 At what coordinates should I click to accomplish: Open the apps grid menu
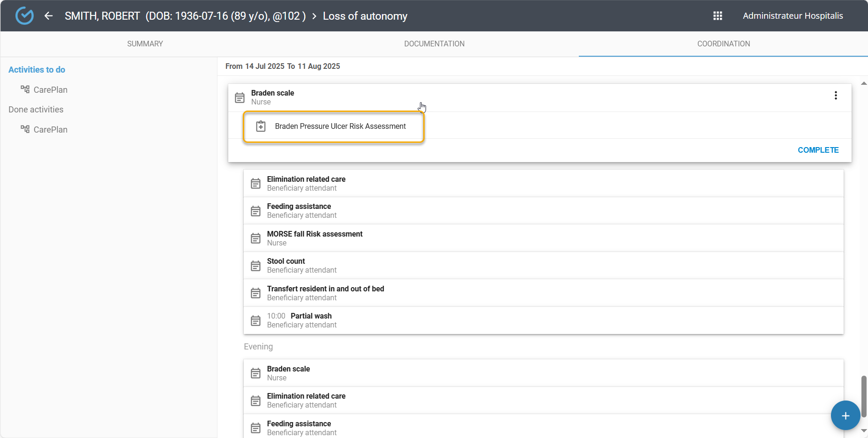[x=718, y=16]
